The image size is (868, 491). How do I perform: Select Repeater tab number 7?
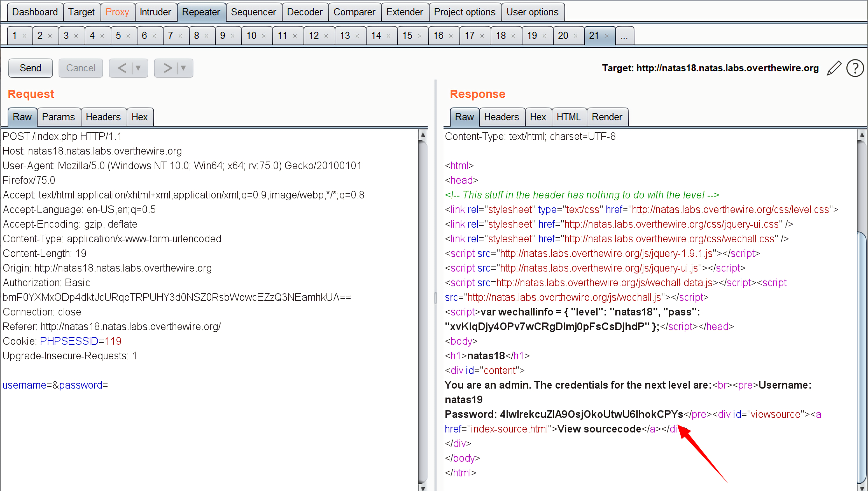click(x=171, y=36)
